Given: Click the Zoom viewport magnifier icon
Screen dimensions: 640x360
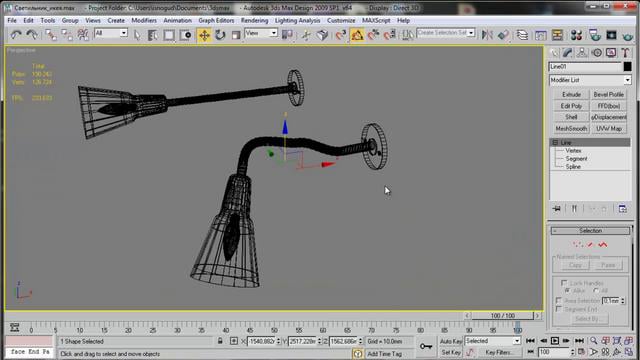Looking at the screenshot, I should click(x=593, y=341).
